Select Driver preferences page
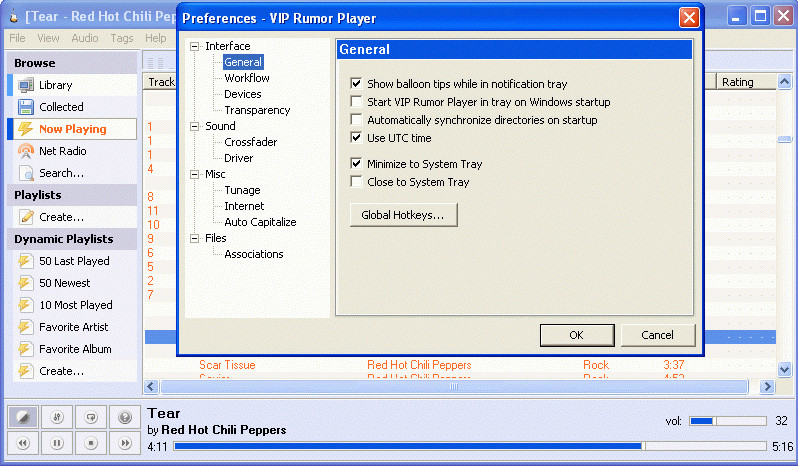 pyautogui.click(x=239, y=158)
